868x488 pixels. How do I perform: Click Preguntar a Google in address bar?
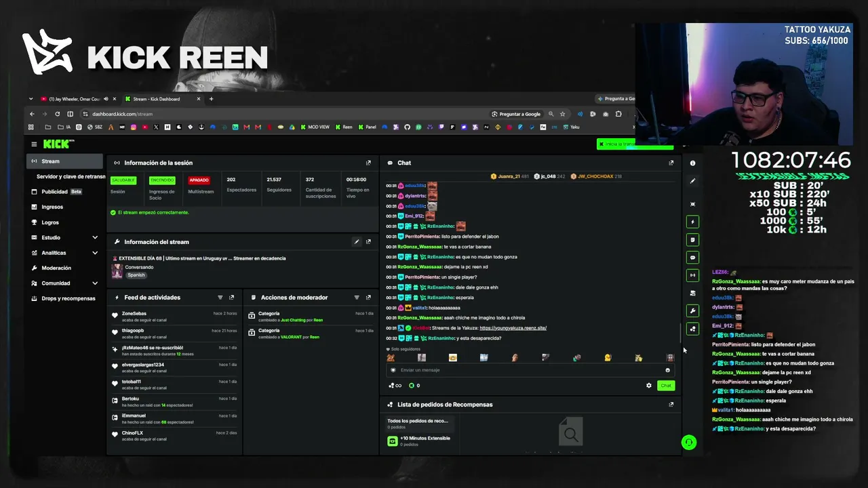point(516,114)
